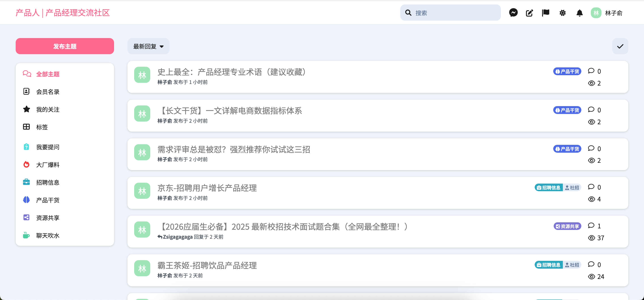This screenshot has width=644, height=300.
Task: Open the messenger chat icon
Action: [513, 13]
